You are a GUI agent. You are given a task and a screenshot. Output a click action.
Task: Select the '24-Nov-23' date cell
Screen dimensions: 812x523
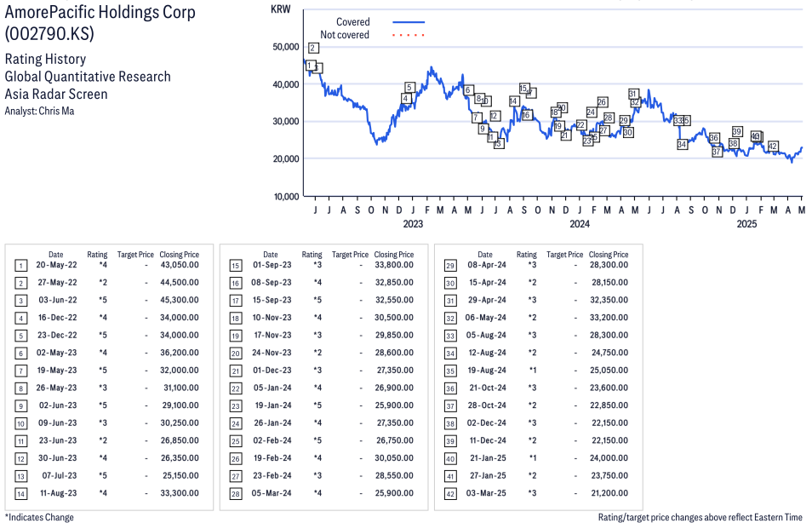(x=272, y=353)
